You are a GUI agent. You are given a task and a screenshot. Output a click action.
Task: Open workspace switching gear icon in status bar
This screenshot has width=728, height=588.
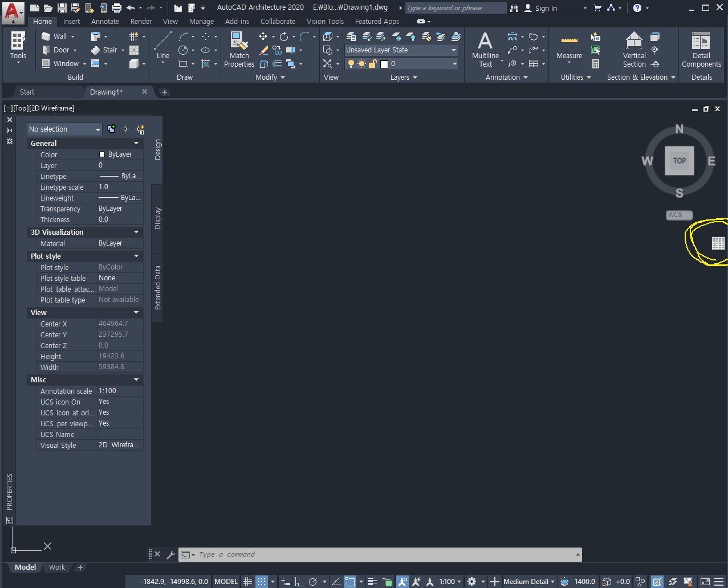471,582
